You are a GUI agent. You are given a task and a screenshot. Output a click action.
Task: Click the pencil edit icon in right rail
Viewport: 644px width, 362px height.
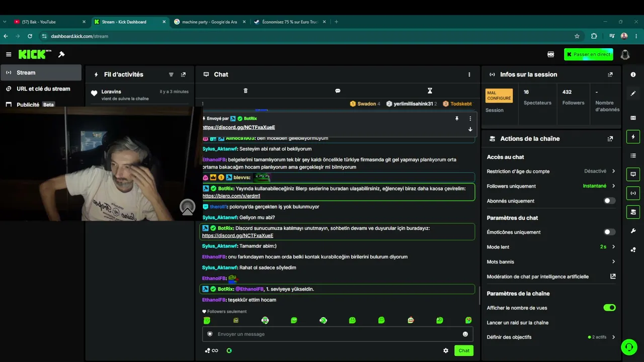633,93
